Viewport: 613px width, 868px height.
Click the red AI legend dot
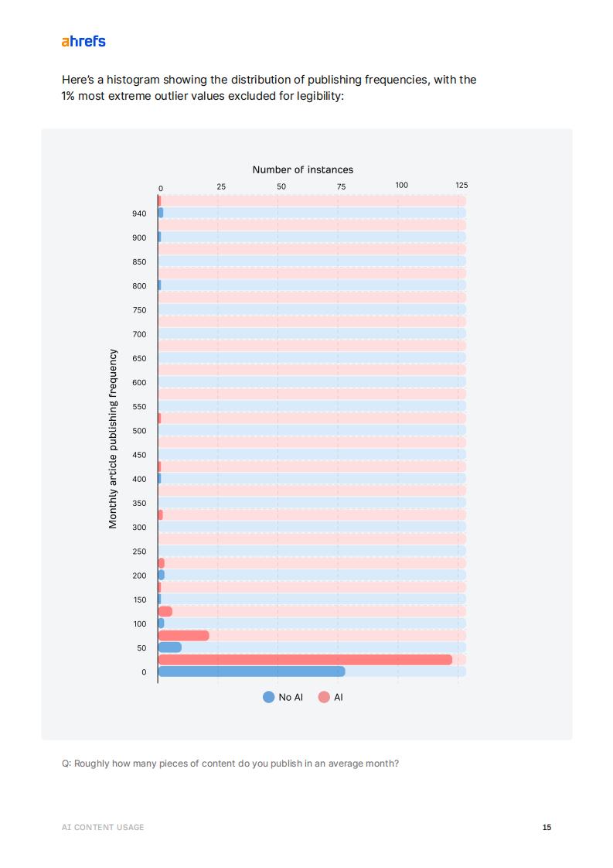(324, 697)
